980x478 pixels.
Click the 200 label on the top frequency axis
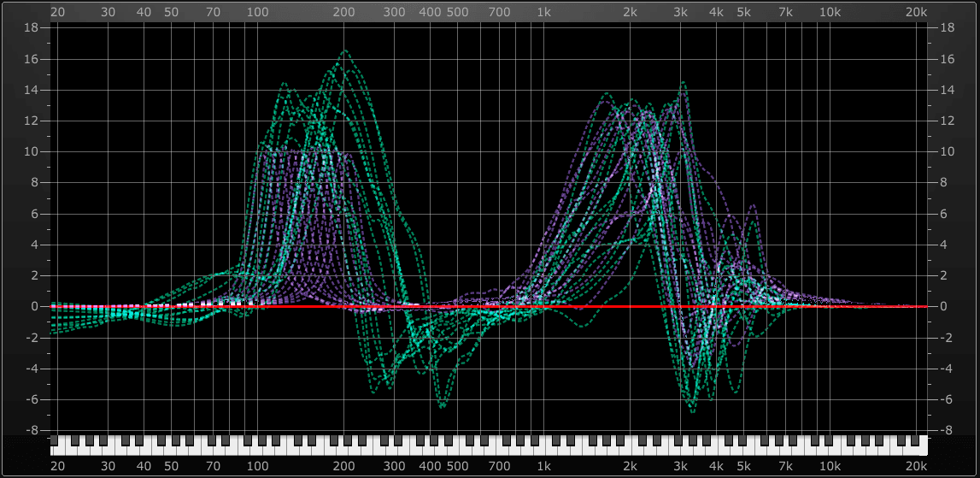(x=343, y=12)
